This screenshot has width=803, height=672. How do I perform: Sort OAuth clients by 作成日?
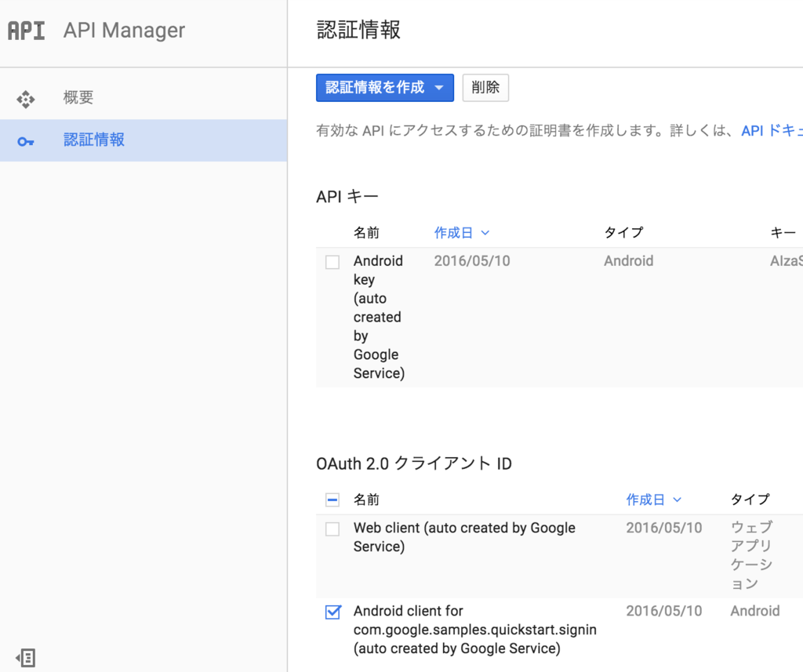click(x=653, y=499)
